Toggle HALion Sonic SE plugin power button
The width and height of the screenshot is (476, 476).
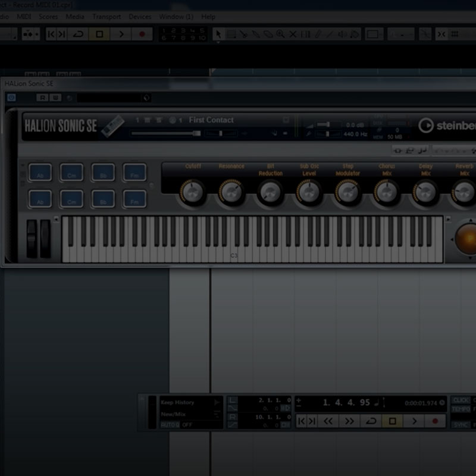tap(11, 98)
